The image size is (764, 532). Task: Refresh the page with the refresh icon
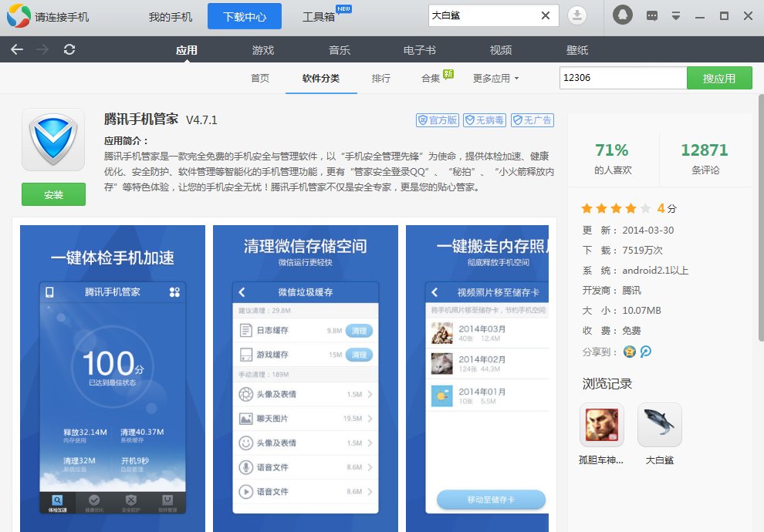click(69, 49)
